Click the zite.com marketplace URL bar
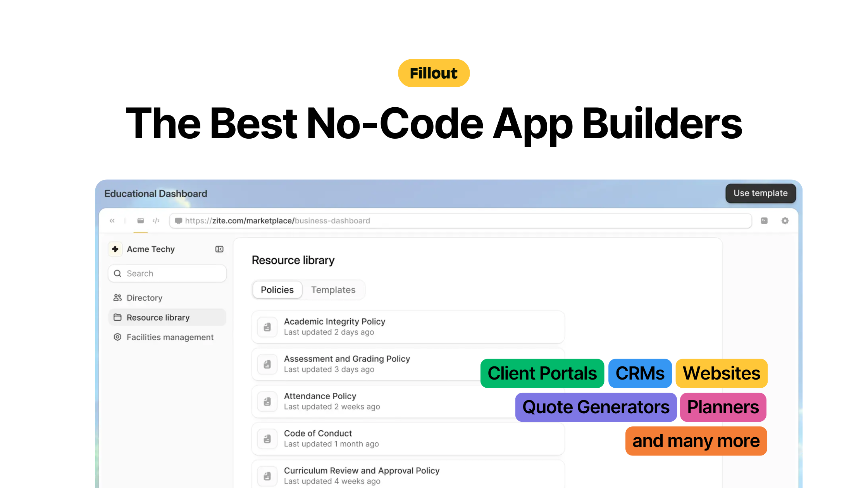 (460, 221)
